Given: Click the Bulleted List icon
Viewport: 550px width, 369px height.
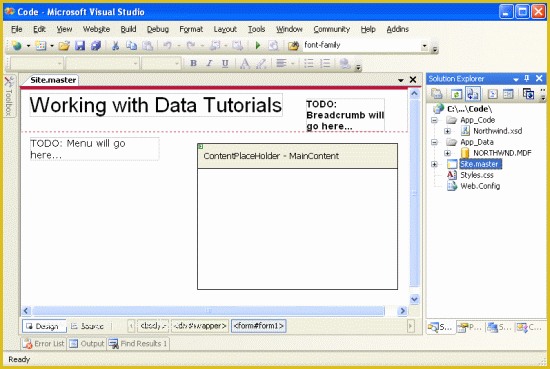Looking at the screenshot, I should pyautogui.click(x=309, y=63).
